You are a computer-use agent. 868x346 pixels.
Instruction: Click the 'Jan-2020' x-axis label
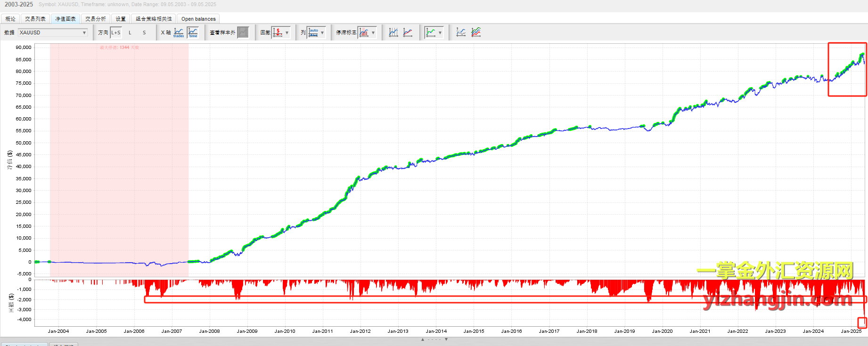[x=662, y=331]
